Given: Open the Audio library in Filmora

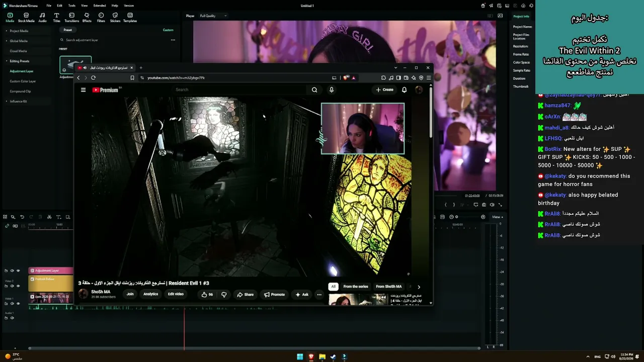Looking at the screenshot, I should [x=42, y=18].
